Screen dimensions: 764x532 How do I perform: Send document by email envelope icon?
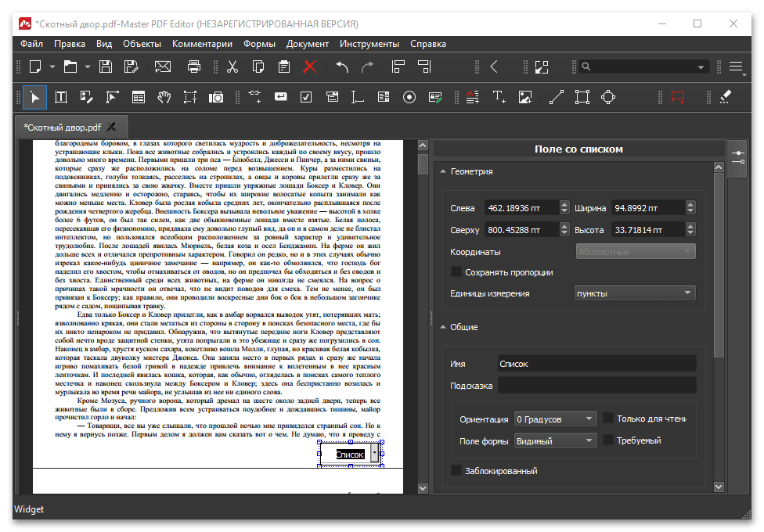click(163, 66)
